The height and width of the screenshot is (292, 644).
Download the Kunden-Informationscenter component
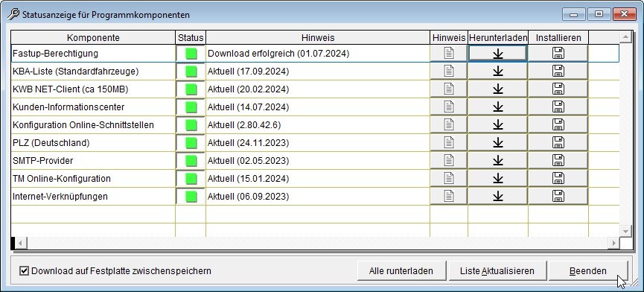[498, 107]
